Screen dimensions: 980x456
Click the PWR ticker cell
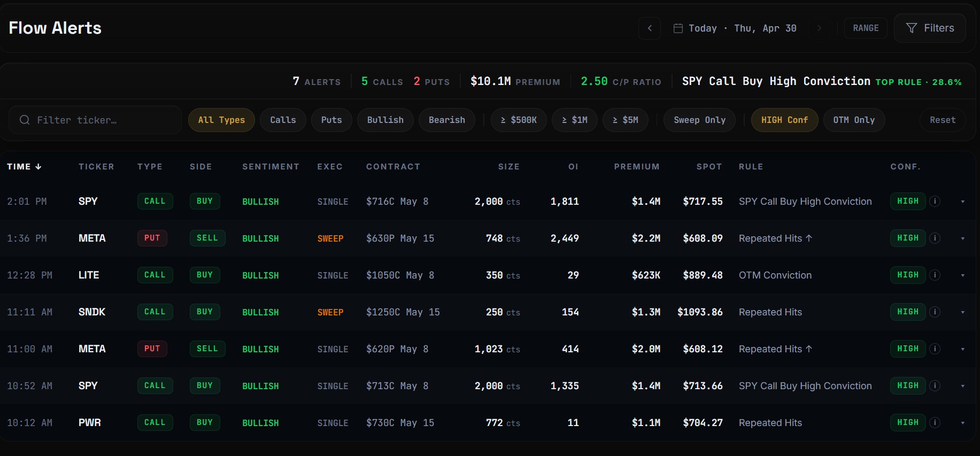[x=90, y=423]
